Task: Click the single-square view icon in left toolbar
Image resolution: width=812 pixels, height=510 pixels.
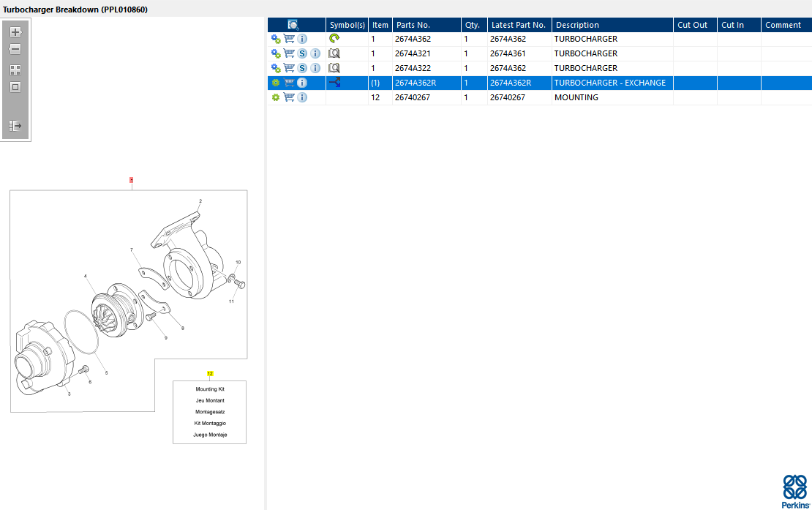Action: [15, 87]
